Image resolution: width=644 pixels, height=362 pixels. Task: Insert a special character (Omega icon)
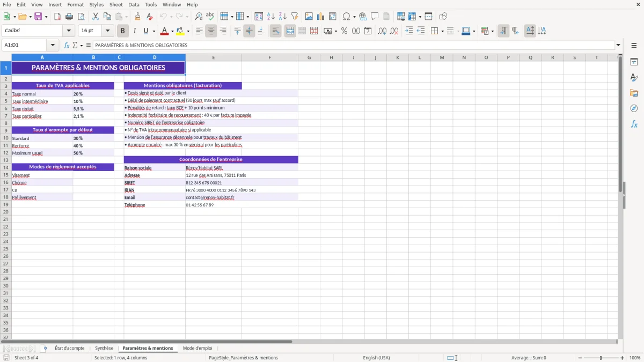(346, 17)
